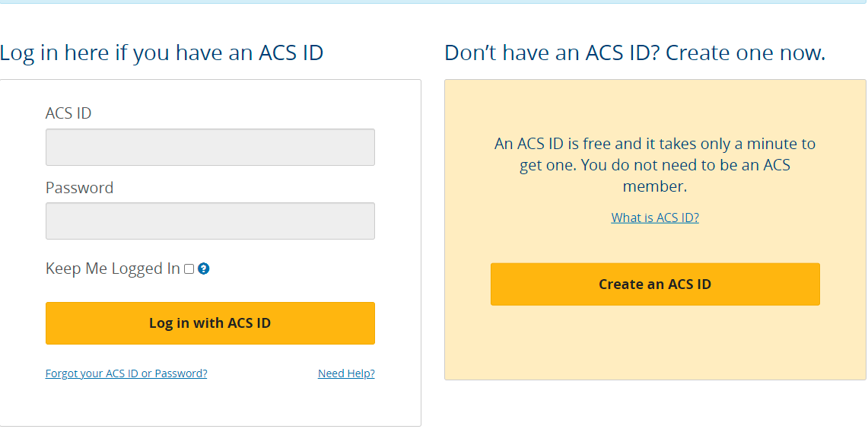Click the Create an ACS ID button

[655, 284]
